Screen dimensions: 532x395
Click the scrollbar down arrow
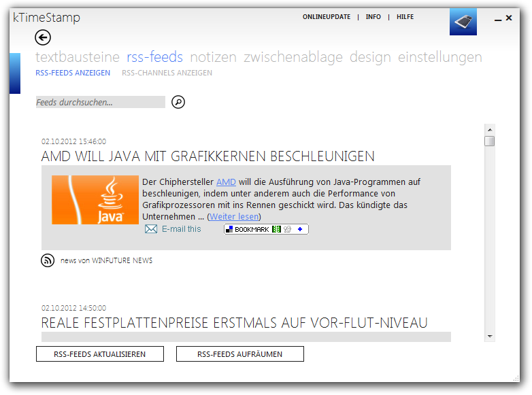pos(490,337)
